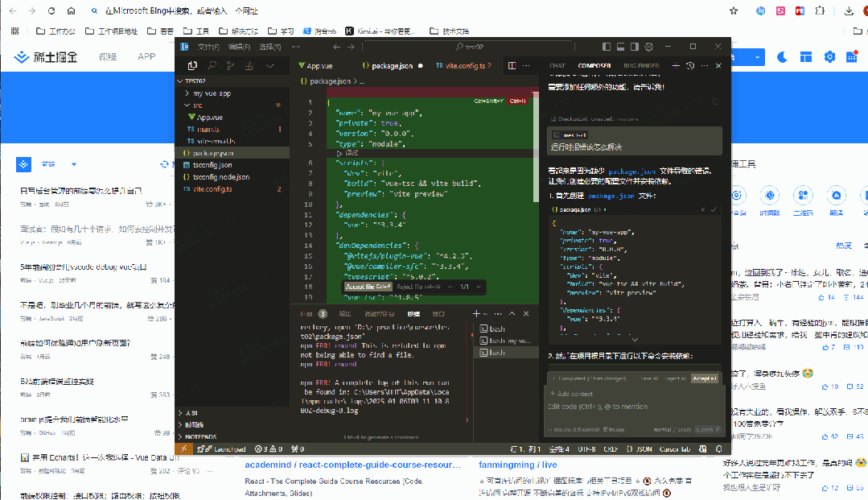This screenshot has width=868, height=500.
Task: Open tsconfig.json in the file explorer
Action: (x=212, y=165)
